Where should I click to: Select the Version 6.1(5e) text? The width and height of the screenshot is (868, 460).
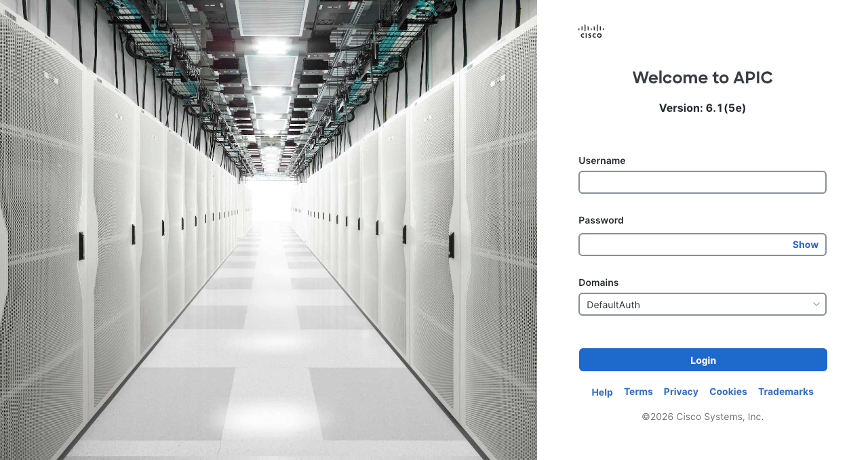coord(703,108)
